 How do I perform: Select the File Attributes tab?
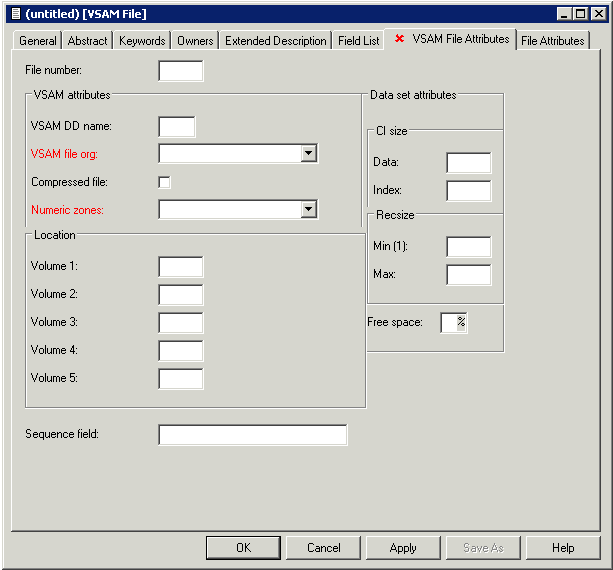pos(552,41)
